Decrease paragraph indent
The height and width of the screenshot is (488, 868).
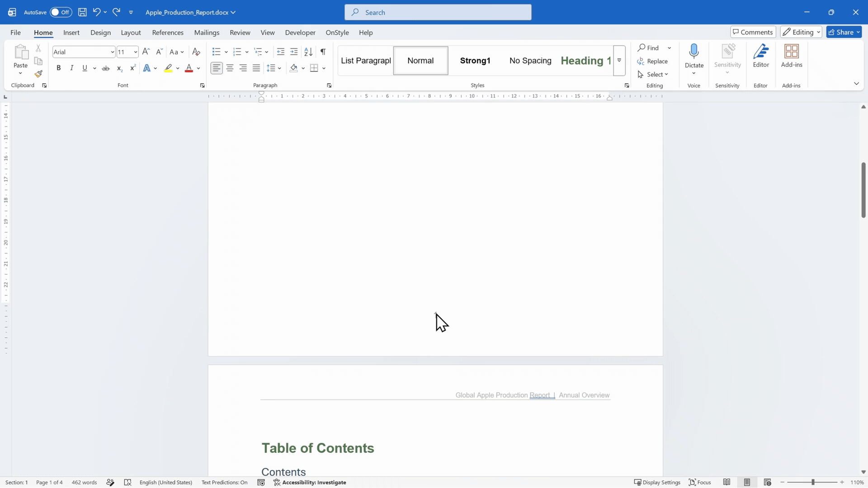[281, 52]
